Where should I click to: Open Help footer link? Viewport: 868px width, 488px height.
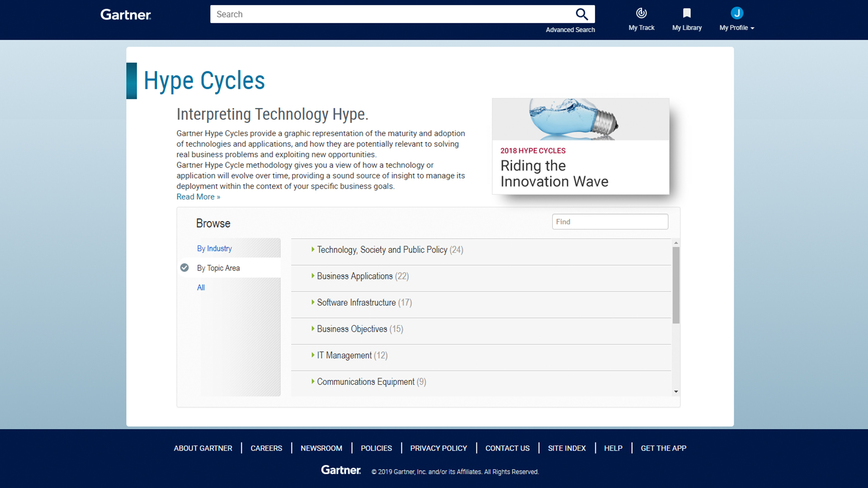tap(613, 448)
